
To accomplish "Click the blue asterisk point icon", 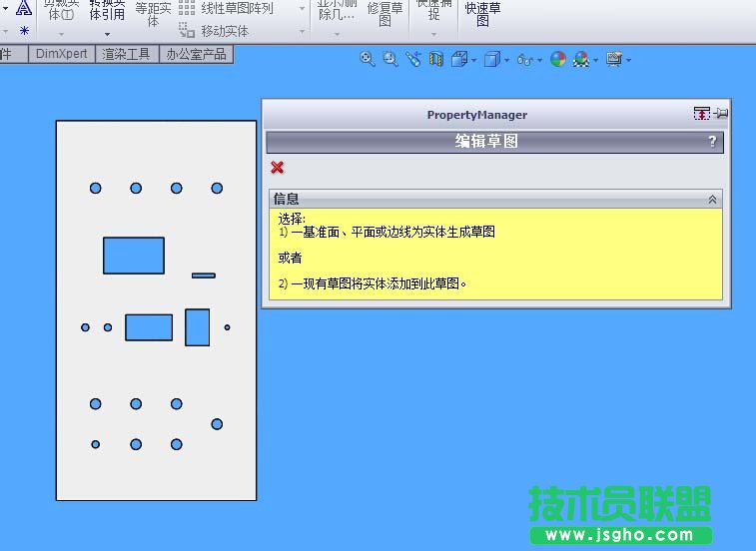I will (x=24, y=31).
